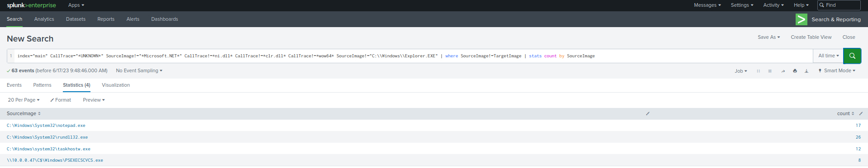Go to the Reports nav item
The image size is (868, 168).
tap(106, 19)
